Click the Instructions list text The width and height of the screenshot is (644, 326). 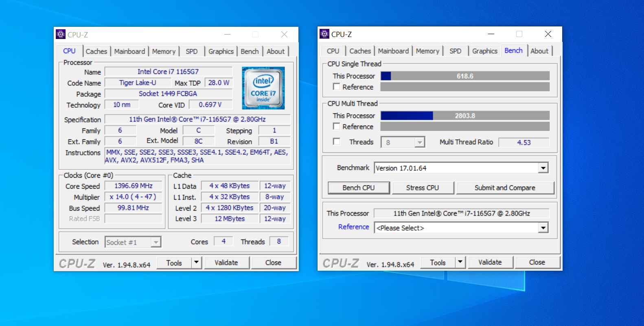197,156
